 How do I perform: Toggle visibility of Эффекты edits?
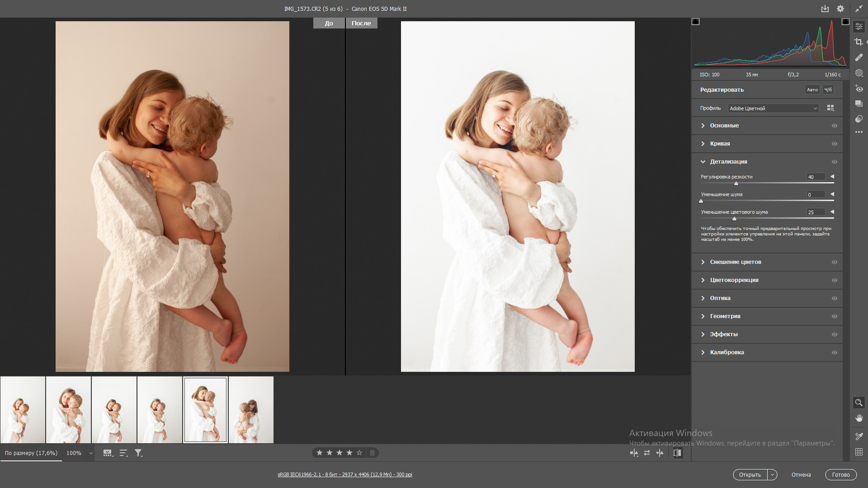coord(834,334)
